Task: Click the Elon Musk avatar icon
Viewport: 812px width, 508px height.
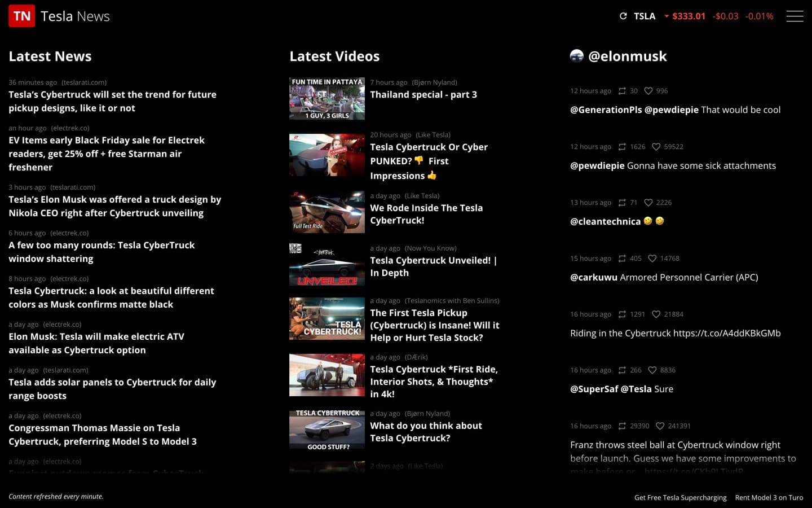Action: [x=576, y=56]
